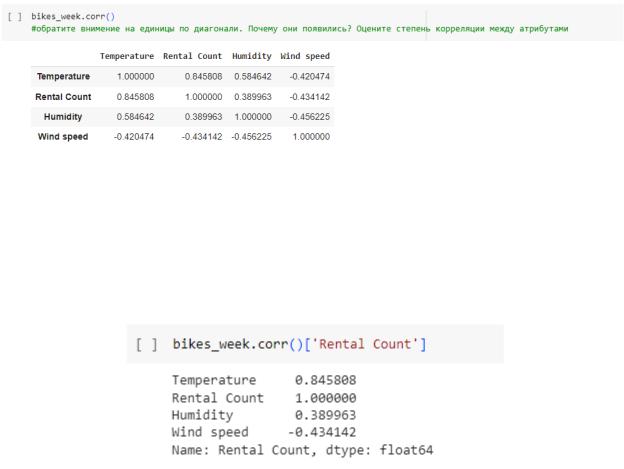The image size is (624, 469).
Task: Click Humidity row value 0.584642
Action: click(x=135, y=117)
